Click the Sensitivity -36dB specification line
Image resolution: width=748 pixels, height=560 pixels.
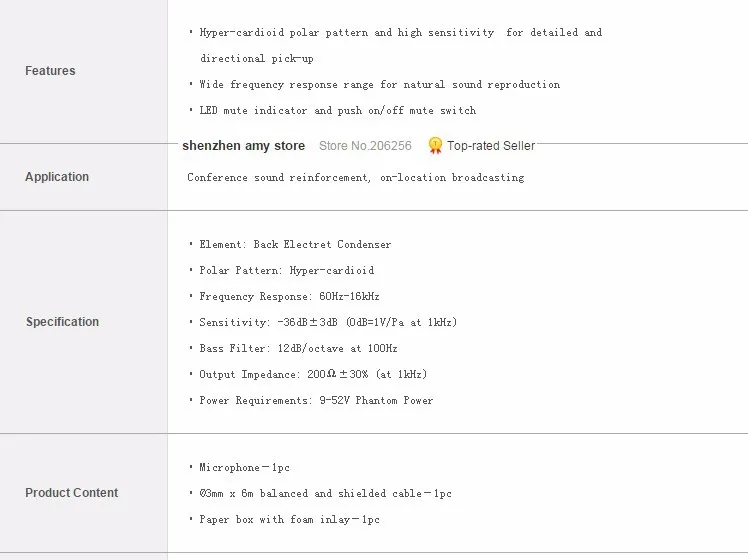323,322
